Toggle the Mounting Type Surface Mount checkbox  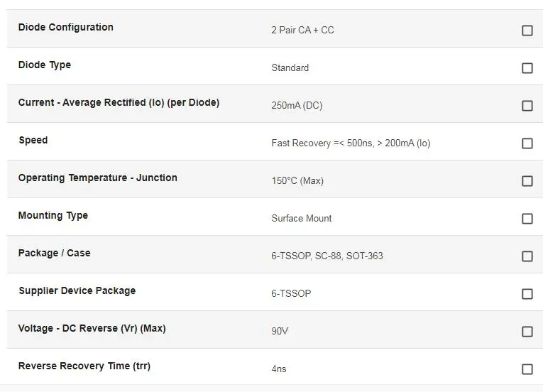[x=527, y=219]
